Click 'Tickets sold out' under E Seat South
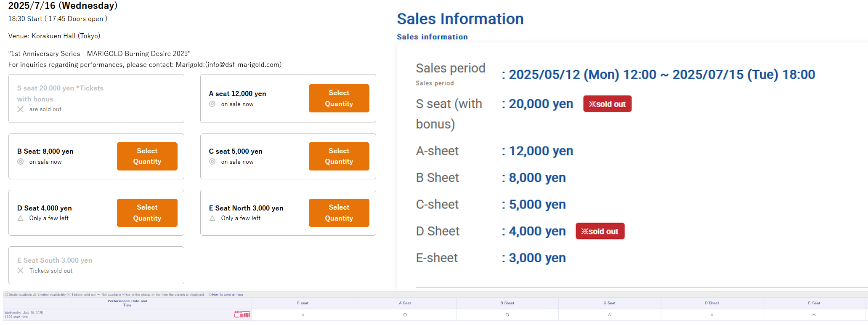The width and height of the screenshot is (868, 325). [51, 271]
